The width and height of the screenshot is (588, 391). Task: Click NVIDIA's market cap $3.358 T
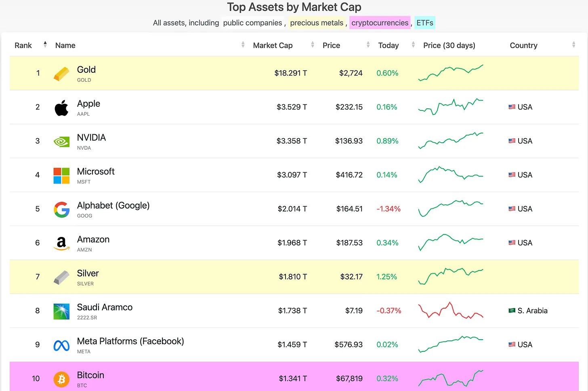292,141
